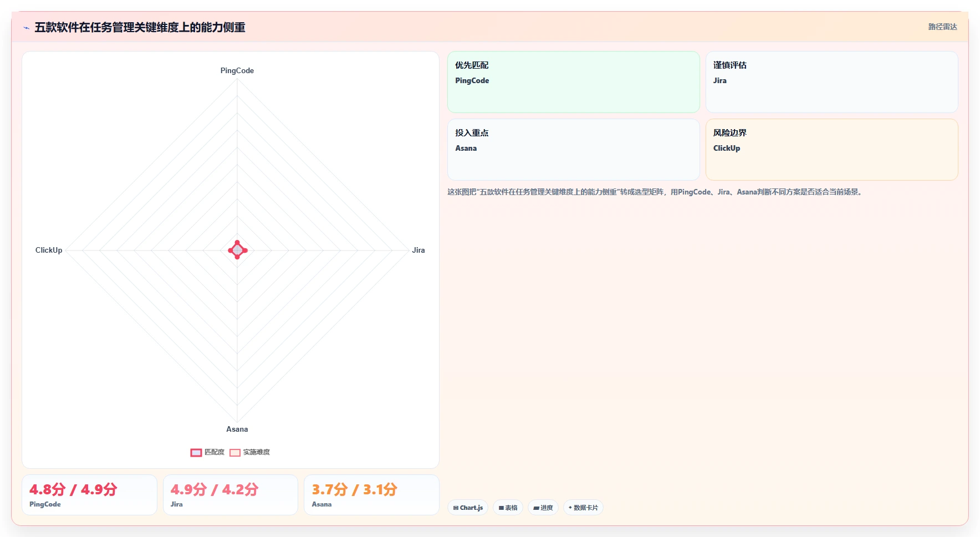Click the icon inside the Chart.js chip

(x=456, y=508)
